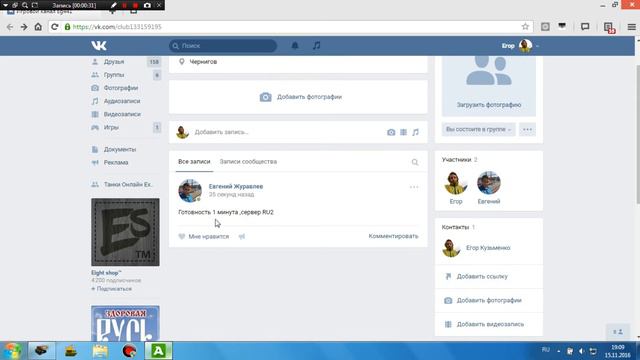This screenshot has height=360, width=640.
Task: Click in the VK search field
Action: click(223, 46)
